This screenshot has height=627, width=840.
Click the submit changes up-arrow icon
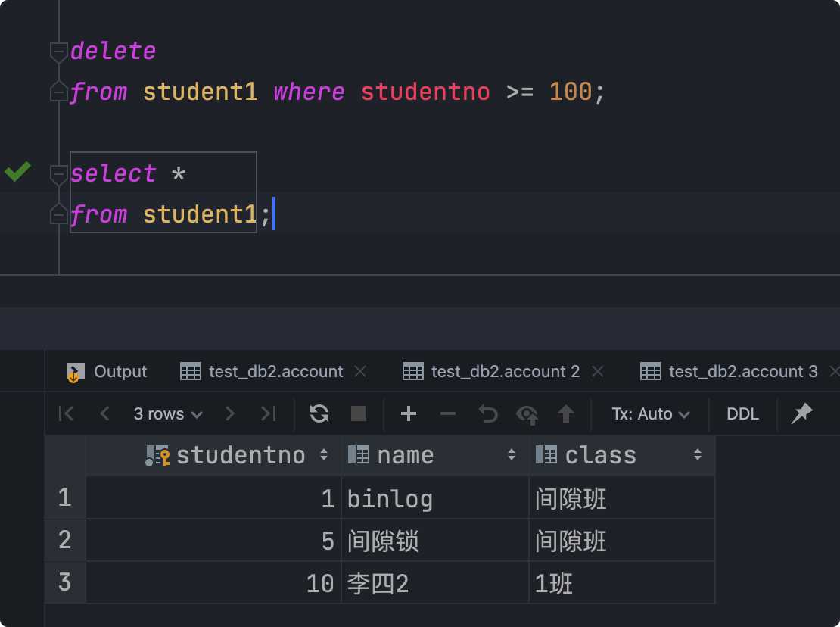click(x=566, y=413)
